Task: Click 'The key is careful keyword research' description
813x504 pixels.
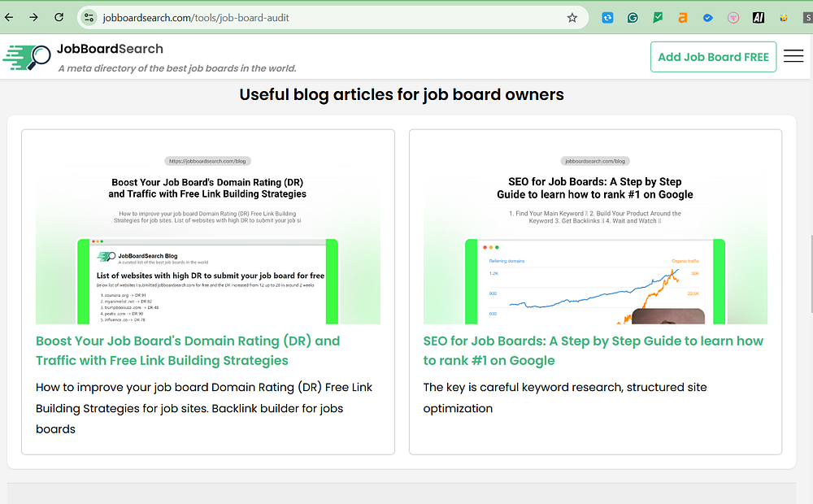Action: coord(565,398)
